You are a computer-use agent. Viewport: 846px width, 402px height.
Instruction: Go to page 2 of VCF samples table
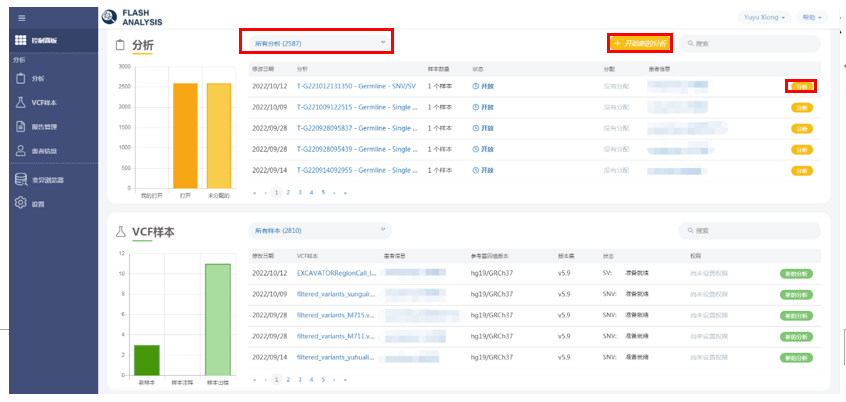click(x=289, y=379)
